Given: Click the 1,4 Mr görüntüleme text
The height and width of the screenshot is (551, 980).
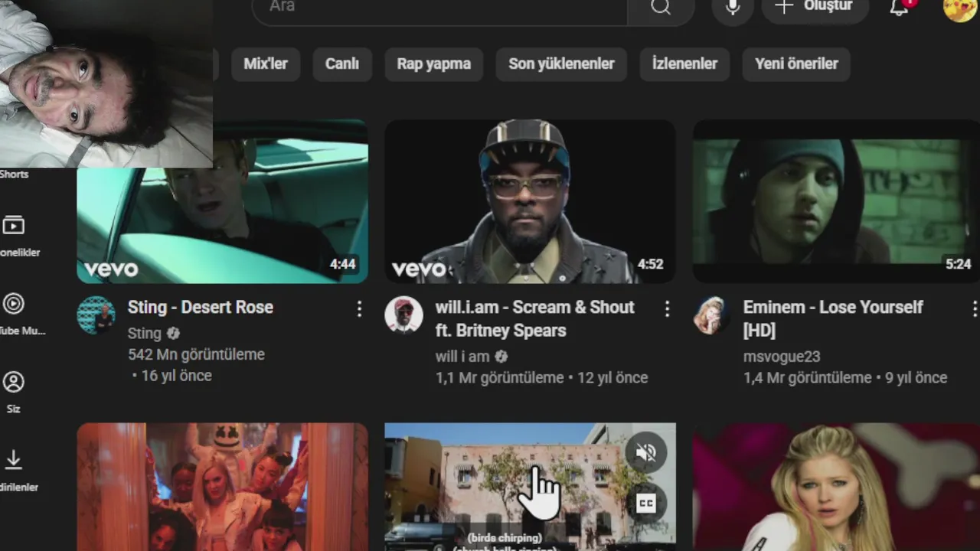Looking at the screenshot, I should (807, 377).
